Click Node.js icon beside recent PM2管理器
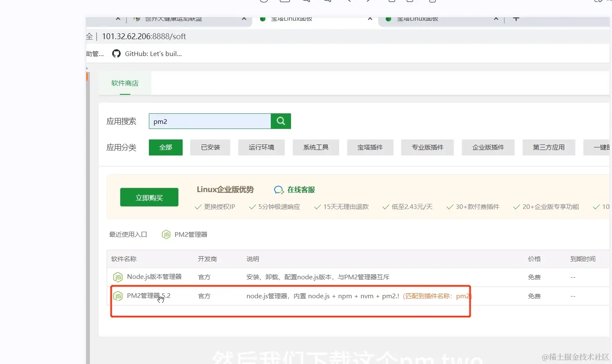 (x=166, y=235)
